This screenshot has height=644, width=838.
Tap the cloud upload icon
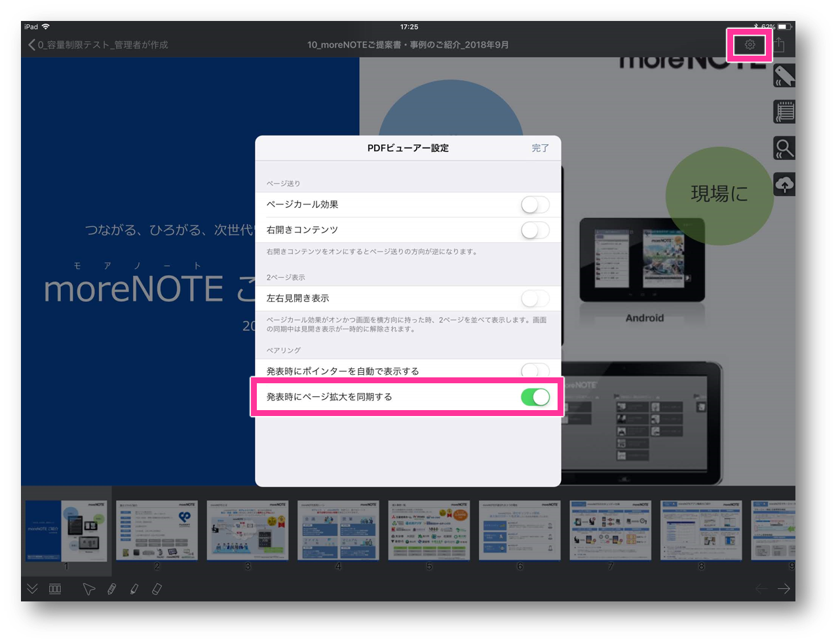784,184
